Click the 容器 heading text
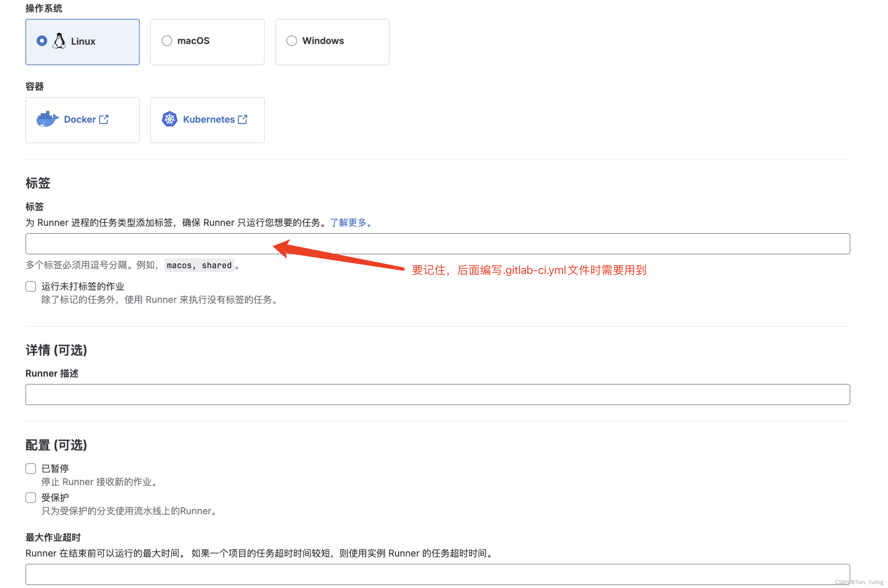This screenshot has width=888, height=588. click(35, 86)
